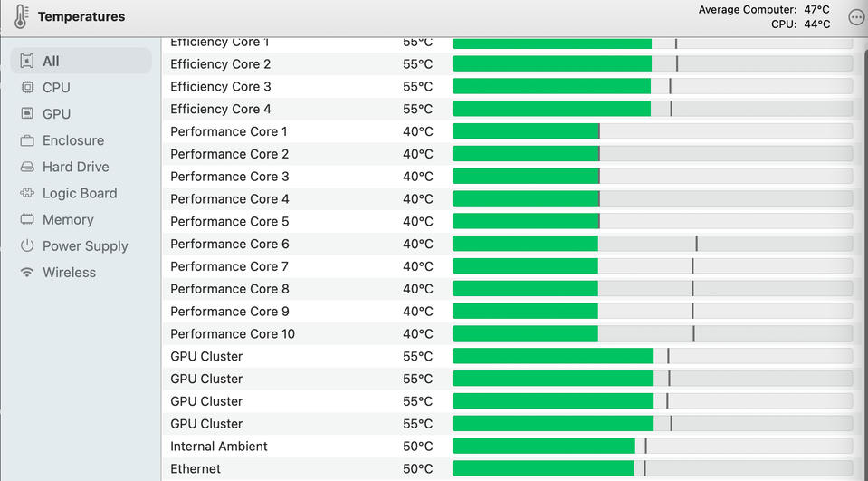Click the Wireless wifi icon in sidebar
Screen dimensions: 868x481
[27, 272]
